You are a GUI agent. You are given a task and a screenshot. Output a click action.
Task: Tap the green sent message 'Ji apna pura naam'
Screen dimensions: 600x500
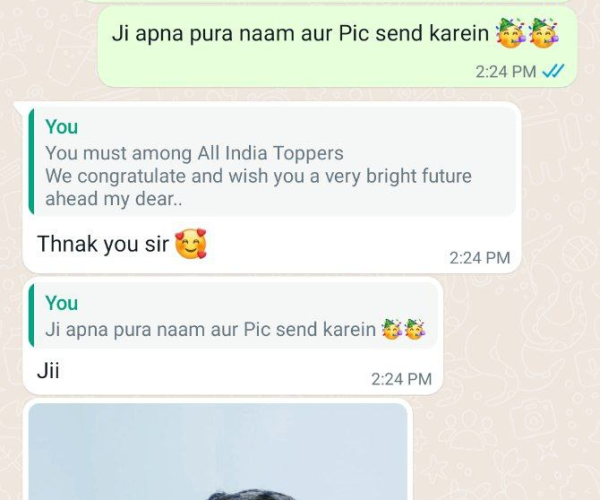(x=337, y=47)
